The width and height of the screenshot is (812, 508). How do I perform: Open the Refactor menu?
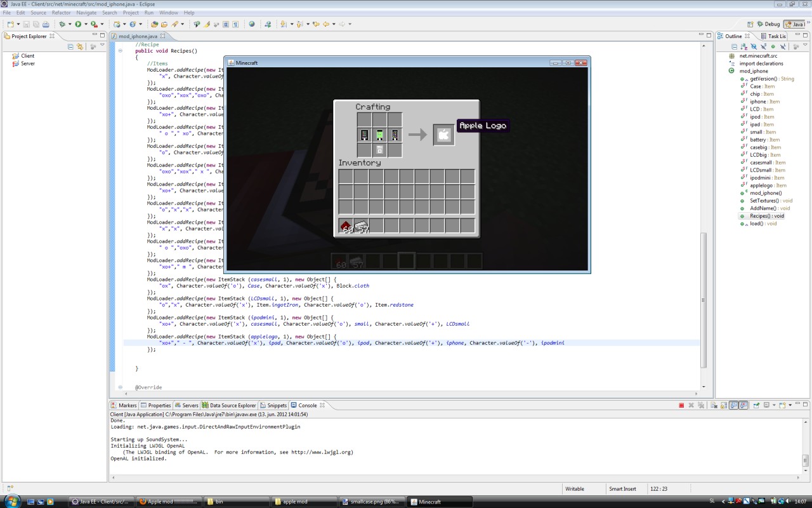pos(62,13)
